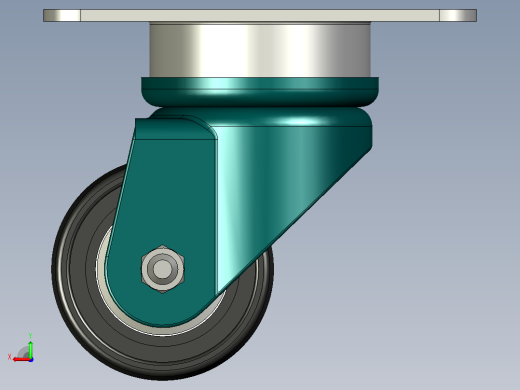Select the silver cylindrical swivel housing
The width and height of the screenshot is (520, 390).
260,50
